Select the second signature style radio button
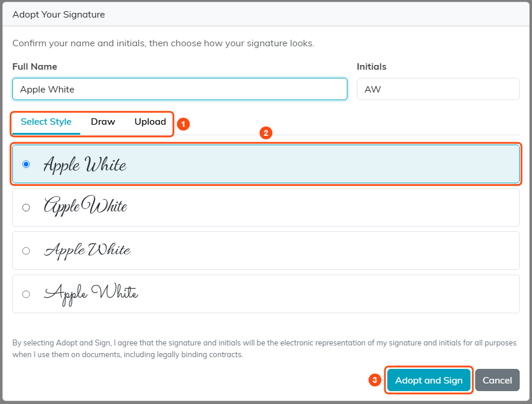 [x=26, y=207]
